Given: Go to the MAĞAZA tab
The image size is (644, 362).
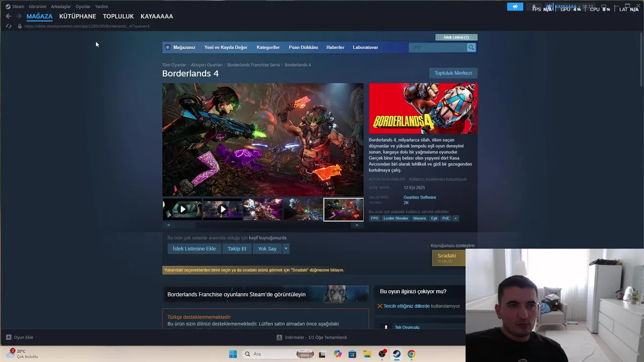Looking at the screenshot, I should click(39, 16).
